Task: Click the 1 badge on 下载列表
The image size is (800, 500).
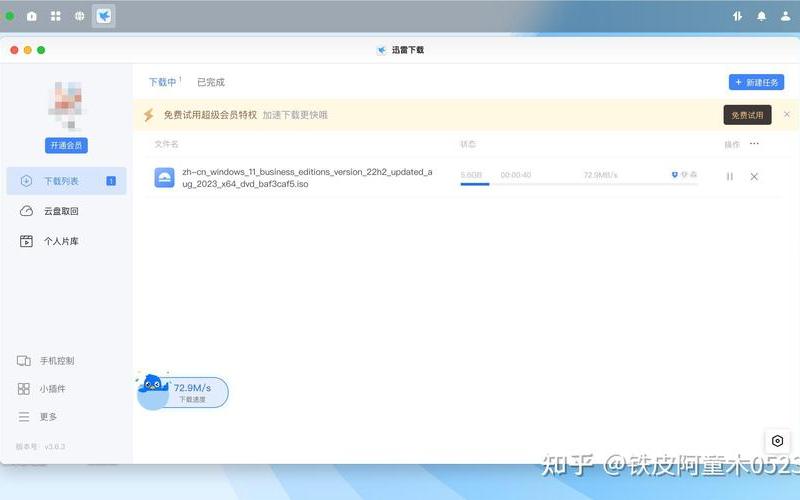Action: [x=111, y=181]
